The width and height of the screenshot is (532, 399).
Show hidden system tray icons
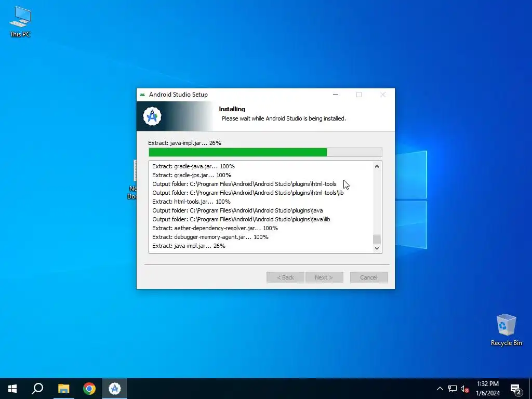click(440, 389)
